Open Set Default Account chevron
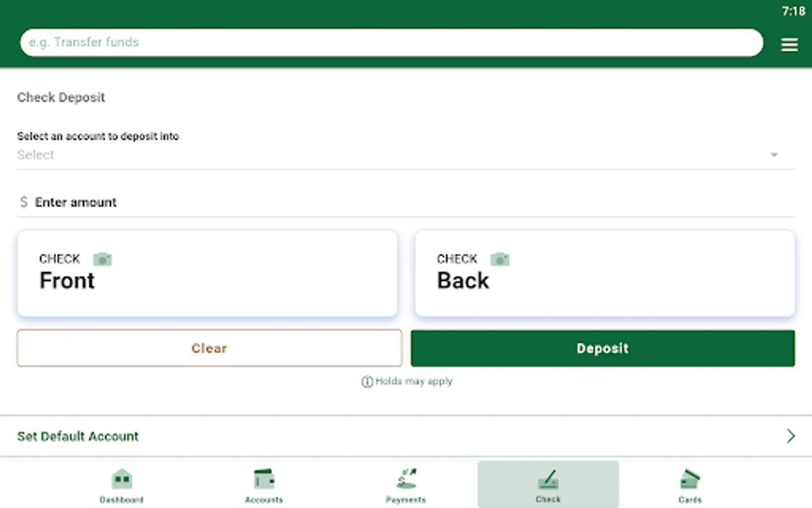812x508 pixels. [791, 436]
